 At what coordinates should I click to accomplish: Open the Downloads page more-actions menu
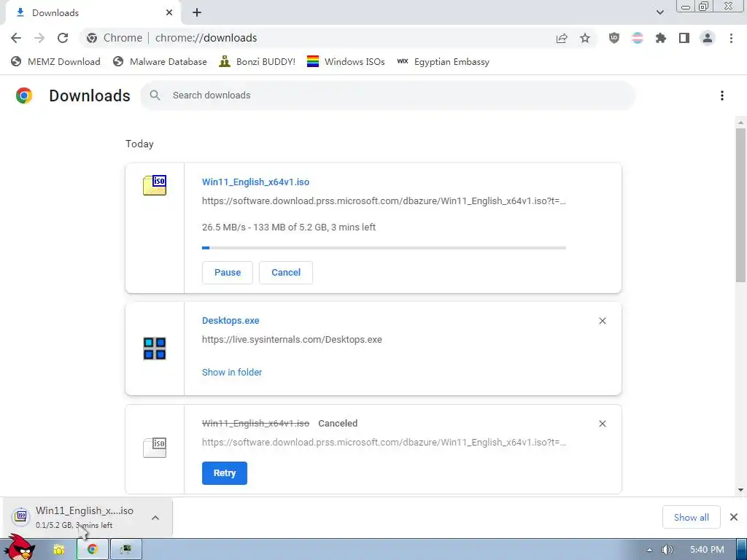click(x=722, y=96)
